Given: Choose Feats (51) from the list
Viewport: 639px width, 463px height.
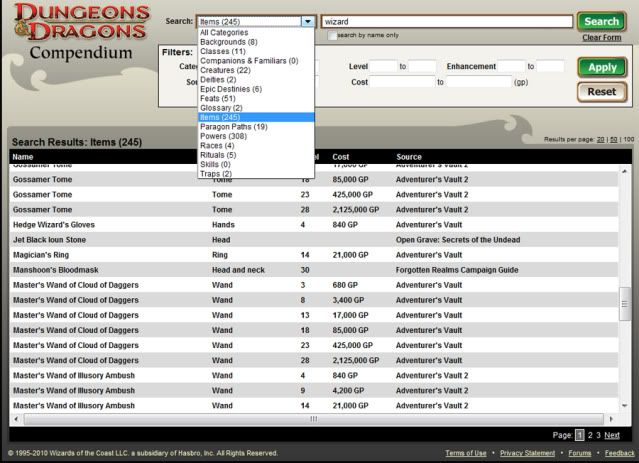Looking at the screenshot, I should 218,98.
